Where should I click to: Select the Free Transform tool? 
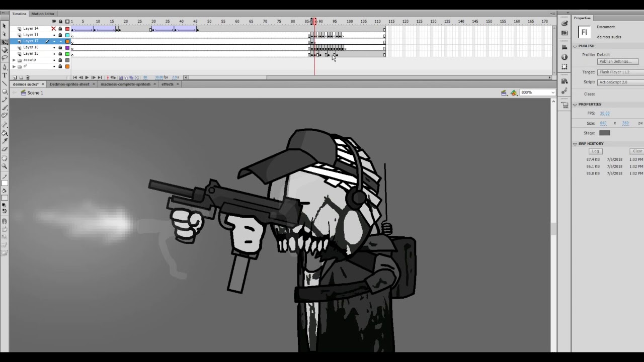coord(5,42)
